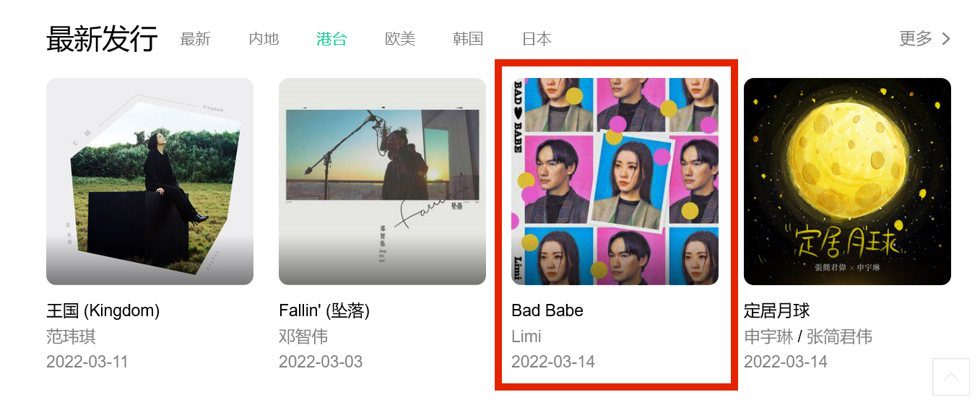Open the 定居月球 moon album cover
The width and height of the screenshot is (980, 405).
847,181
